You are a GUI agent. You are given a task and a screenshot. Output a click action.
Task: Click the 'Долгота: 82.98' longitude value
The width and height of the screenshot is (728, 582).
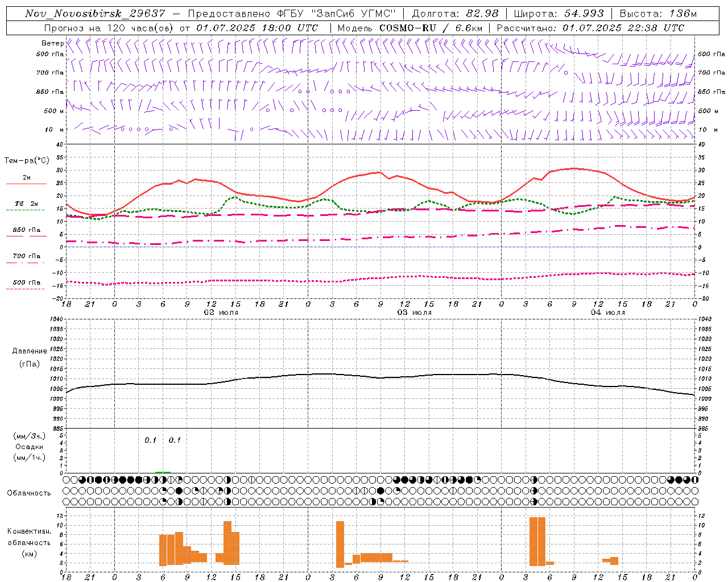point(455,14)
